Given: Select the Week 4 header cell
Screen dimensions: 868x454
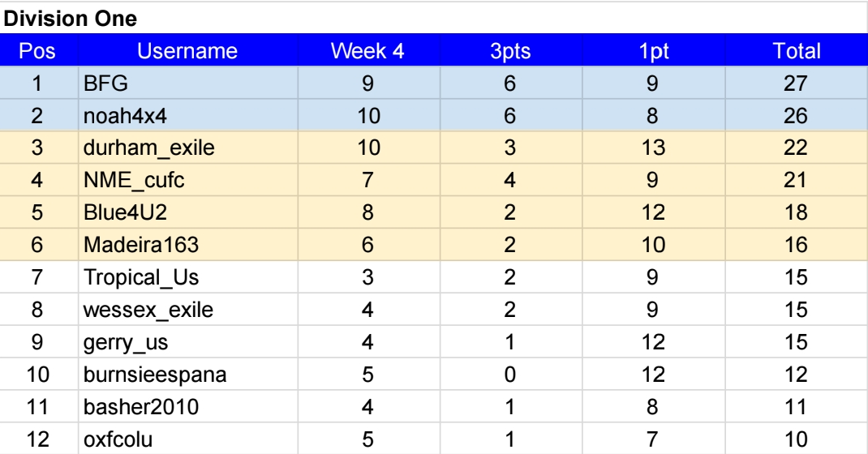Looking at the screenshot, I should pyautogui.click(x=368, y=51).
